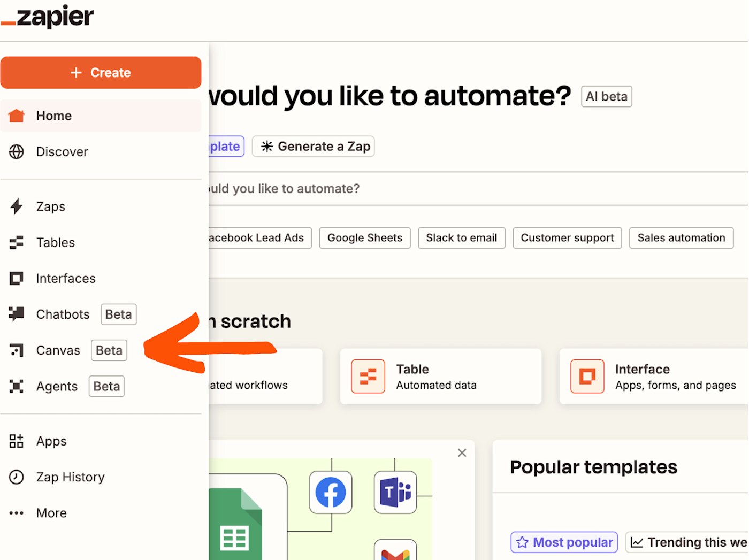The height and width of the screenshot is (560, 749).
Task: Select the Generate a Zap tab
Action: pyautogui.click(x=314, y=147)
